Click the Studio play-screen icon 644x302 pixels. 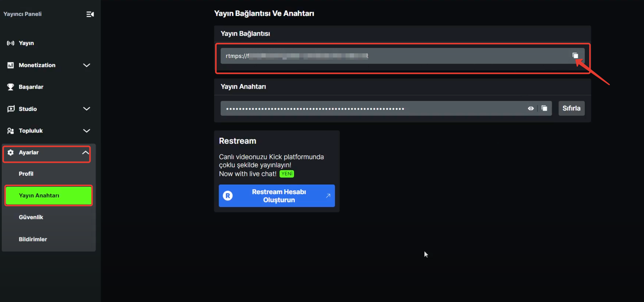tap(11, 109)
